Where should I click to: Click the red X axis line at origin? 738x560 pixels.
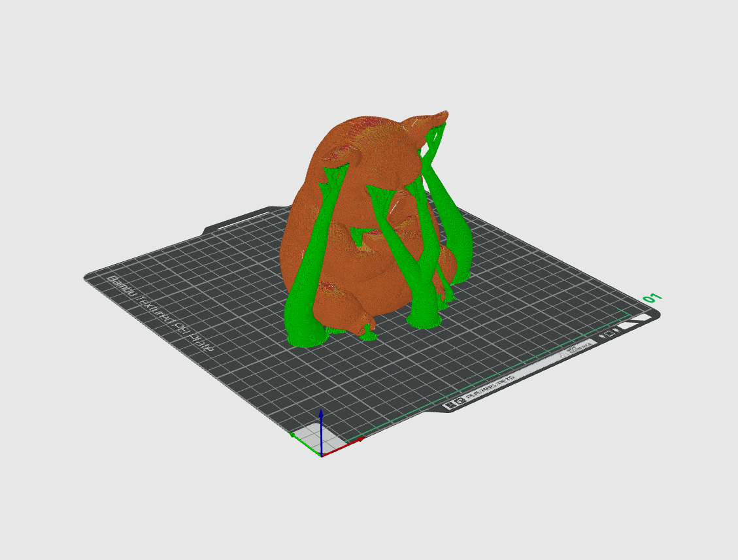pyautogui.click(x=344, y=447)
